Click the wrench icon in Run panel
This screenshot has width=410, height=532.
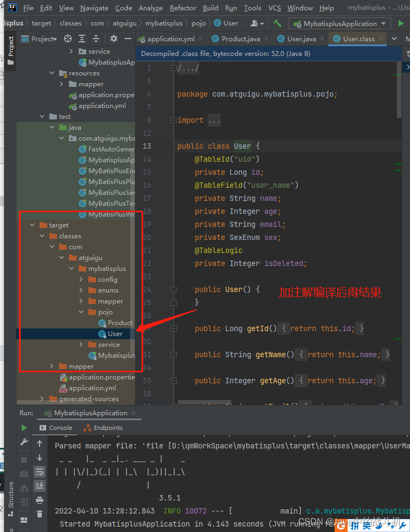[x=24, y=442]
